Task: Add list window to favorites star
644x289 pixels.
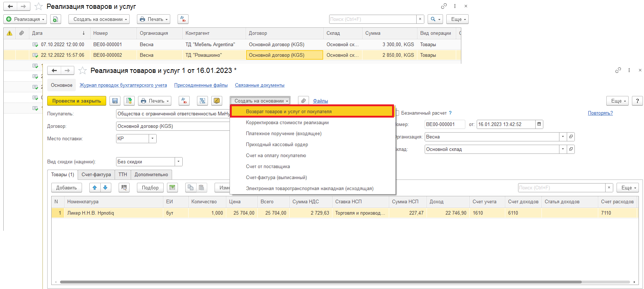Action: 38,6
